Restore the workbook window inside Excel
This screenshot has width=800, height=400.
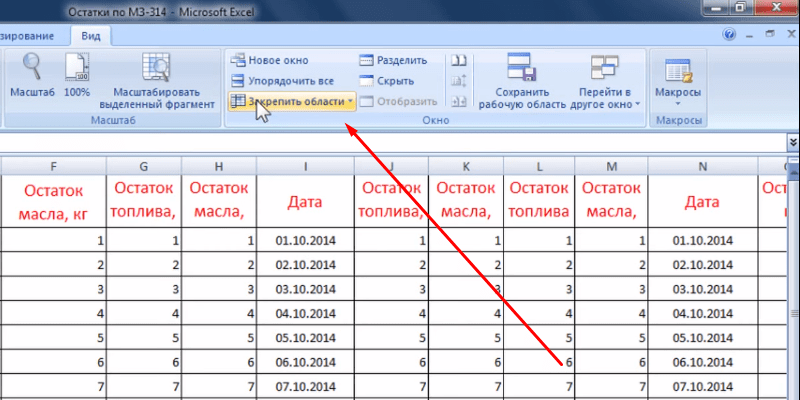pyautogui.click(x=769, y=34)
